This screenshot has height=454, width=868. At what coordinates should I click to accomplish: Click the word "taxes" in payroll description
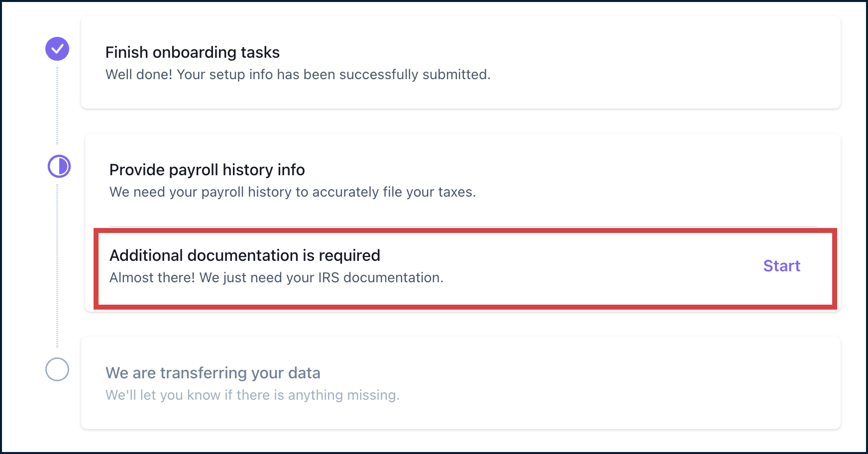point(455,192)
